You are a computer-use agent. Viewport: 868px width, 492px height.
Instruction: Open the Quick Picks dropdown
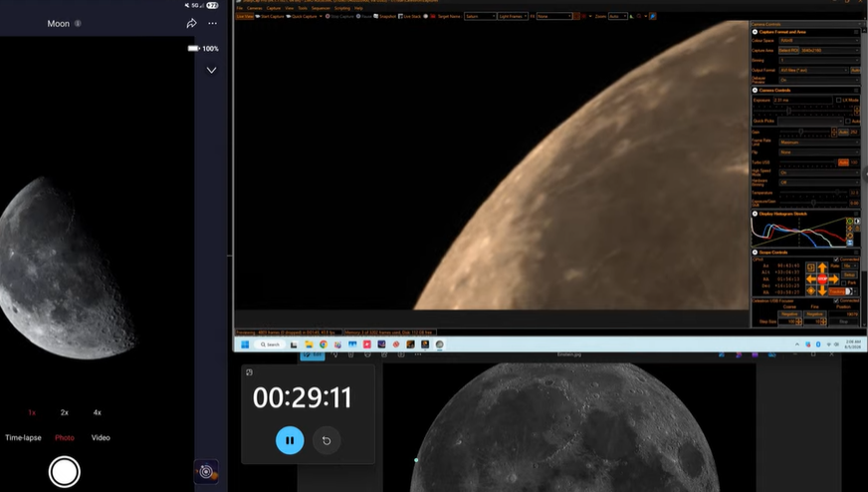[x=810, y=121]
